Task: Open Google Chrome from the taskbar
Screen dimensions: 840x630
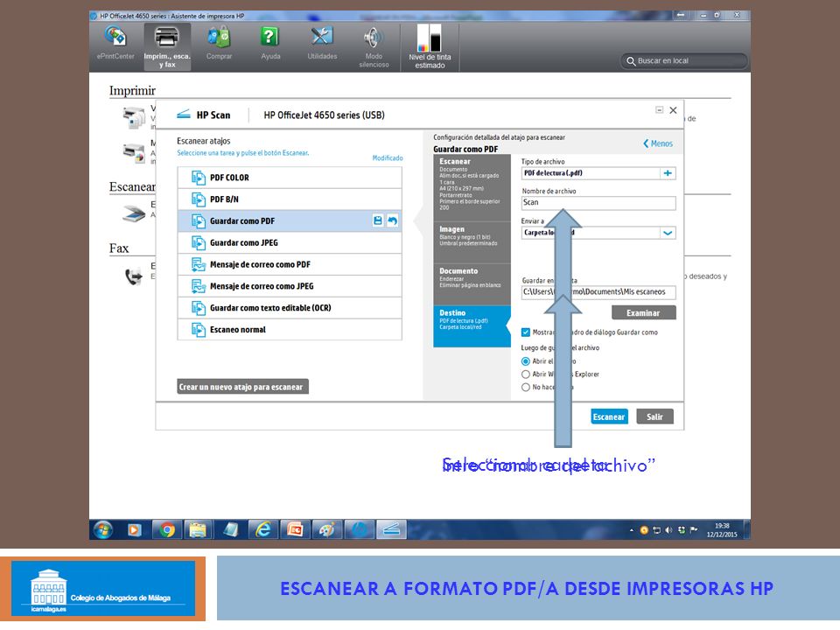Action: coord(167,530)
